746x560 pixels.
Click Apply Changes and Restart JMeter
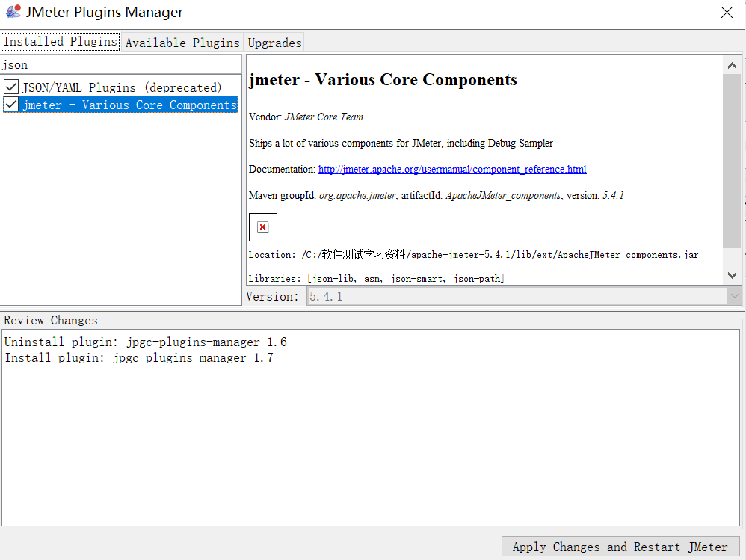click(x=620, y=547)
